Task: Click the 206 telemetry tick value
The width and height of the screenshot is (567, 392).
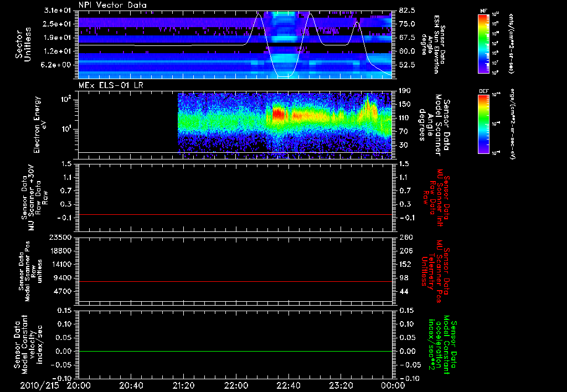Action: tap(405, 251)
